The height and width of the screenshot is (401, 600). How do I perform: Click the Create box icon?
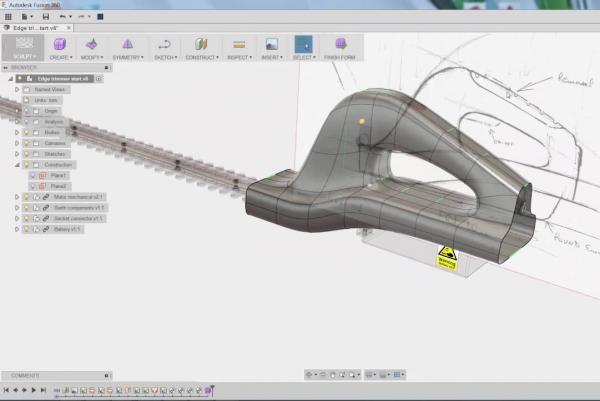point(60,45)
